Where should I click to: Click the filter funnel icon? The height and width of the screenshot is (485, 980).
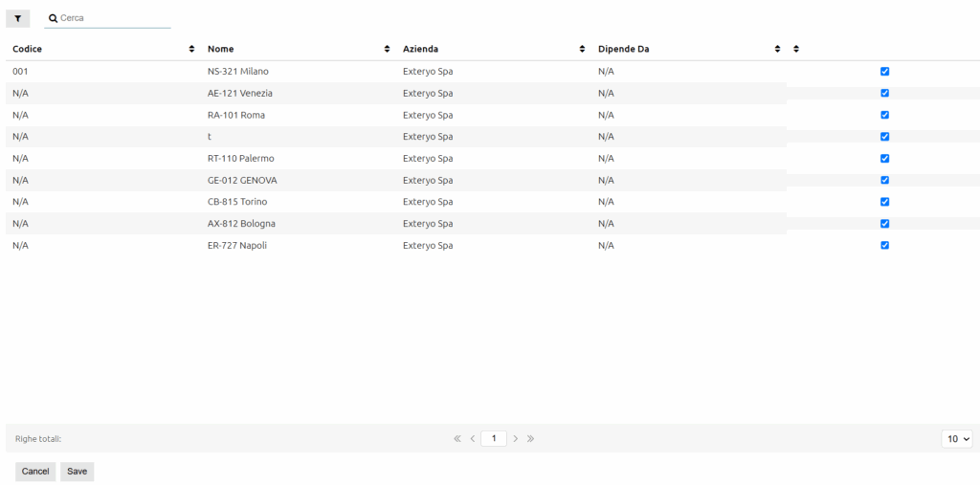(x=17, y=18)
